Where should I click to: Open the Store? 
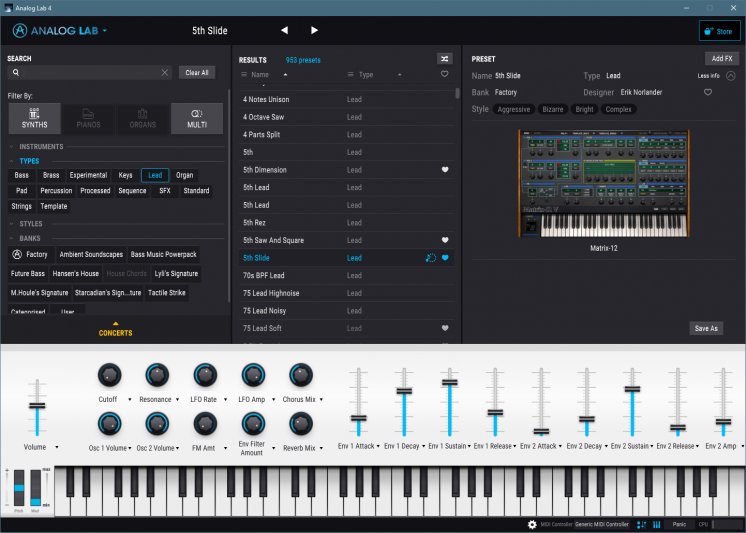click(x=719, y=31)
